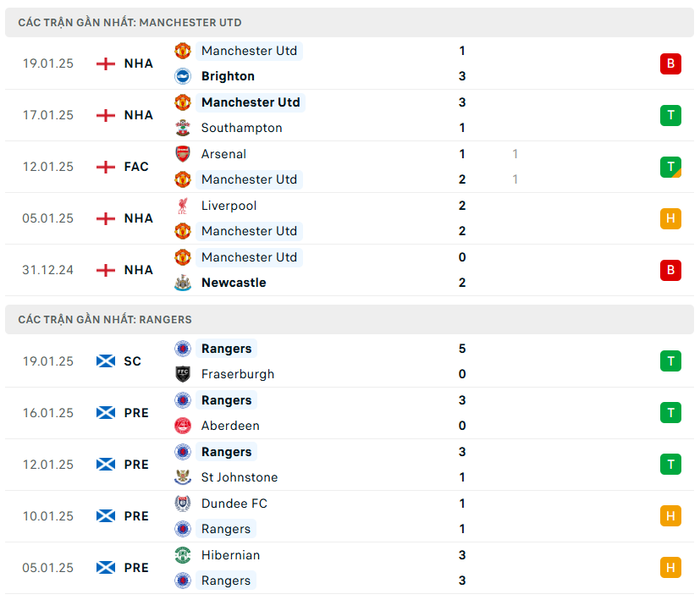
Task: Click the orange H badge for Liverpool match
Action: tap(670, 218)
